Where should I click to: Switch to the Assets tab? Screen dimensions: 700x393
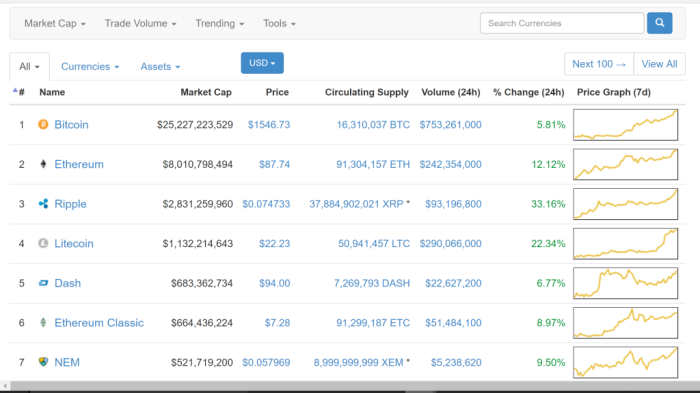(160, 67)
